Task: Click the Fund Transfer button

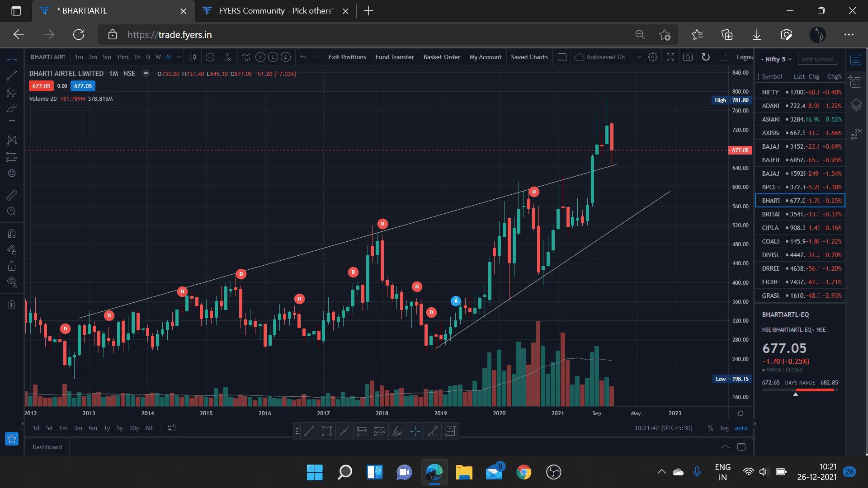Action: coord(394,57)
